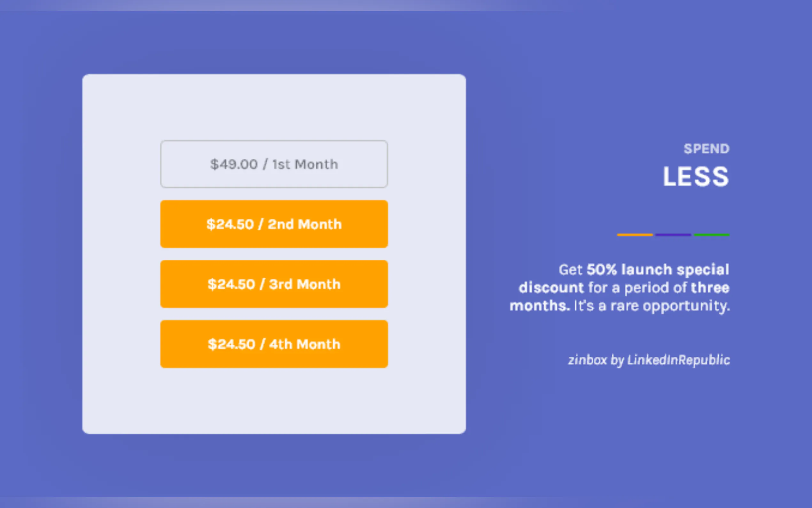Click the 'zinbox' brand name
This screenshot has width=812, height=508.
coord(587,360)
